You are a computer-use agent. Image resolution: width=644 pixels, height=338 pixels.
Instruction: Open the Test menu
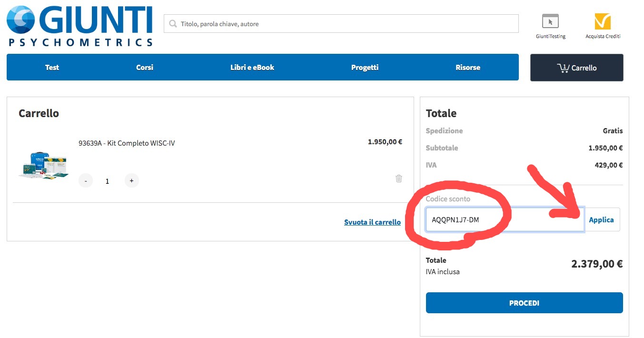point(52,68)
